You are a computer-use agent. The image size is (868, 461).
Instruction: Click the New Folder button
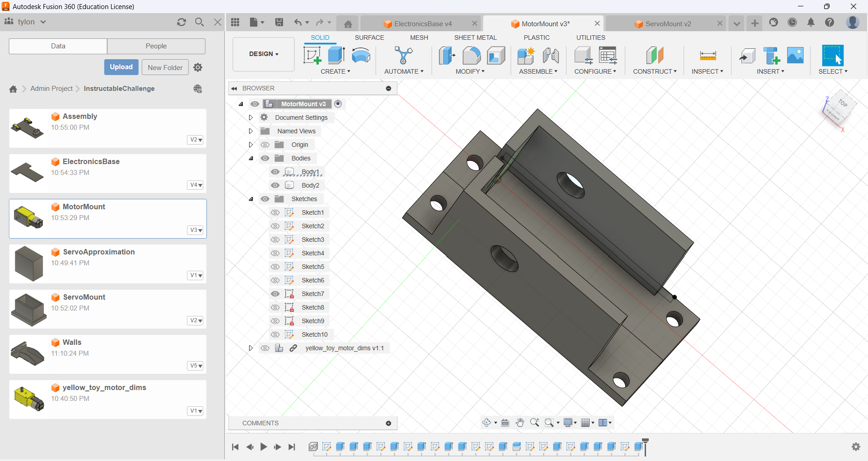pyautogui.click(x=165, y=67)
